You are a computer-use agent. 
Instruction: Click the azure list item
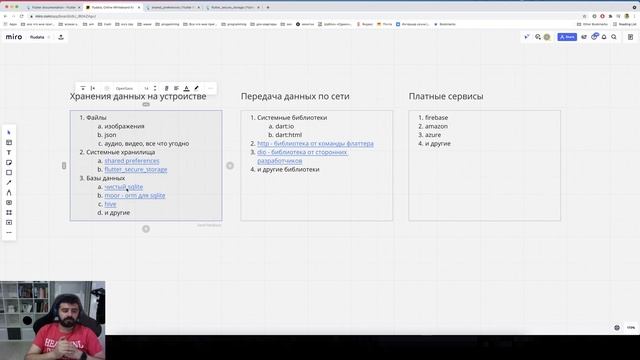coord(433,135)
